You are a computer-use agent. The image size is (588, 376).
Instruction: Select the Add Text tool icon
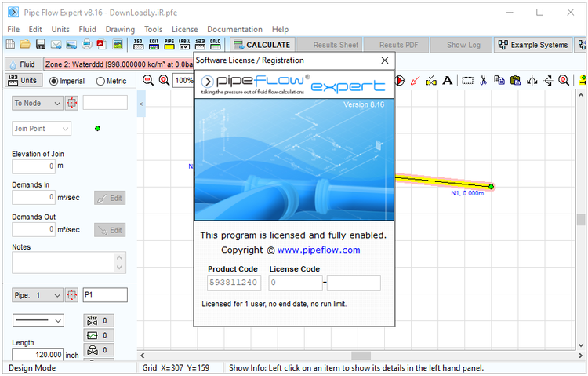coord(447,80)
